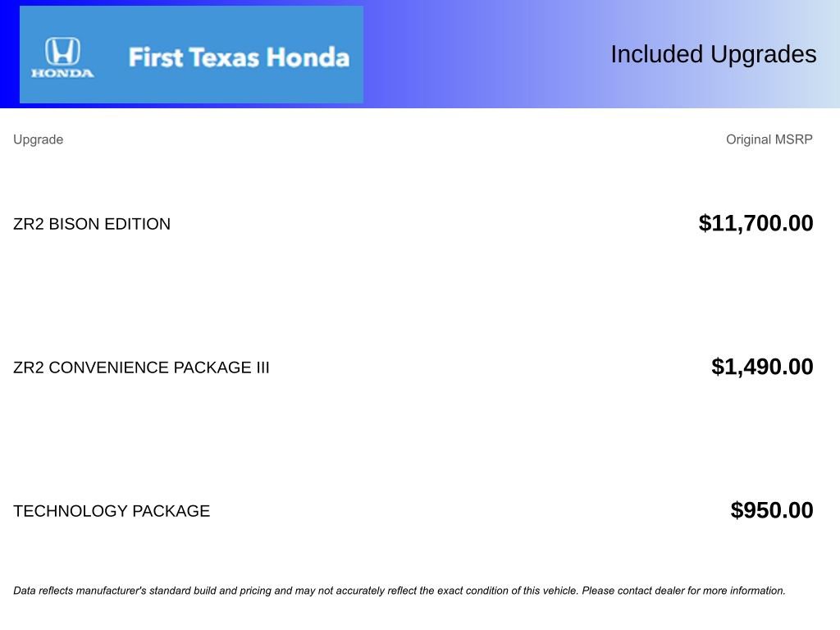Select the ZR2 BISON EDITION upgrade name
The height and width of the screenshot is (630, 840).
[92, 224]
